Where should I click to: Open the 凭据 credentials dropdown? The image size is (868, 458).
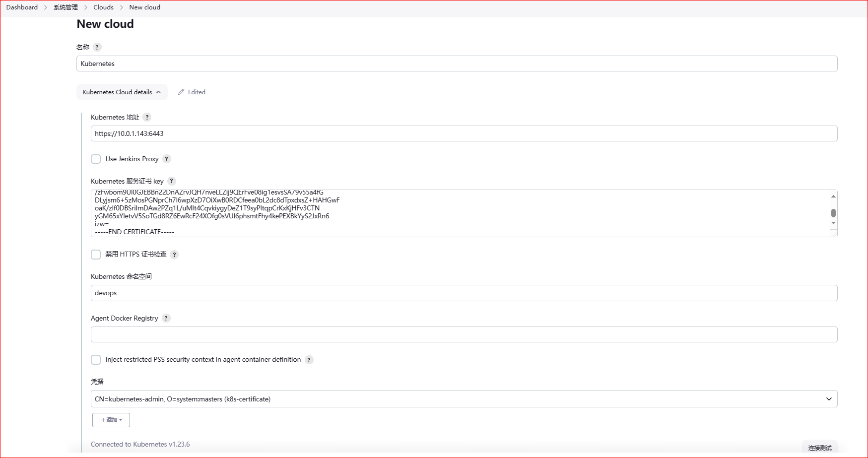point(464,399)
